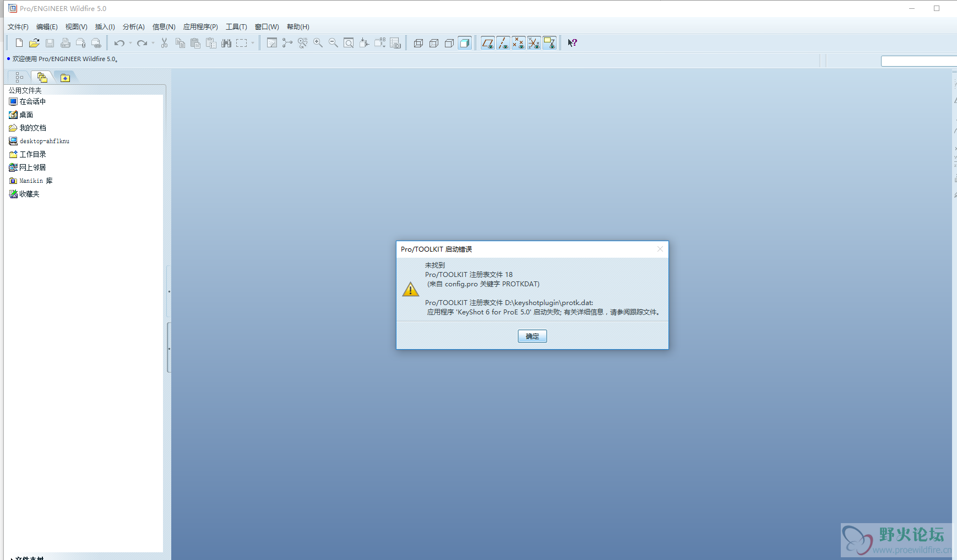The height and width of the screenshot is (560, 957).
Task: Expand the Redo history dropdown arrow
Action: pos(153,43)
